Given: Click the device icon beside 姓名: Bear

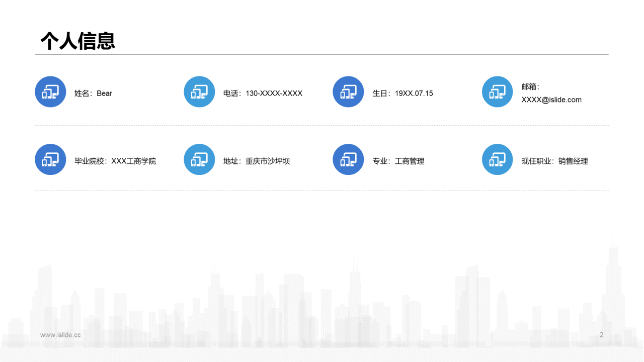Looking at the screenshot, I should (x=50, y=92).
